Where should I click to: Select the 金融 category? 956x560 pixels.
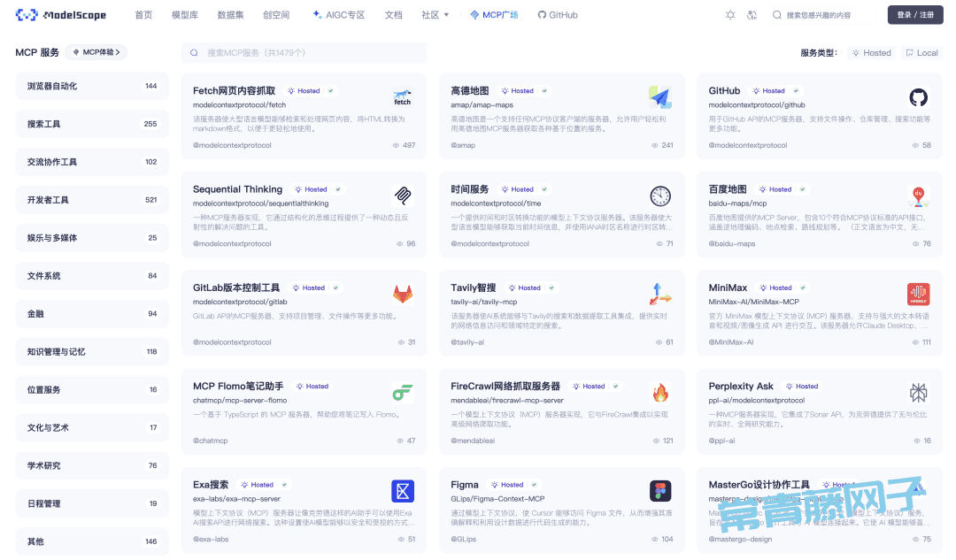92,314
